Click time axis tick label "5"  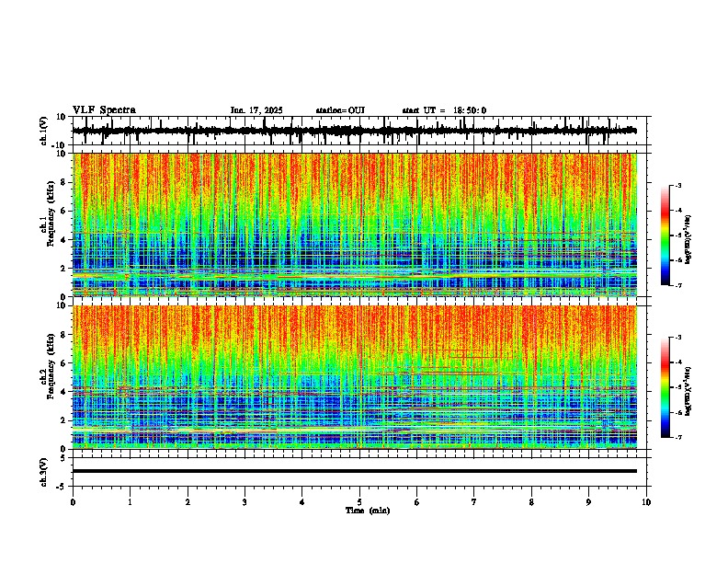pos(359,502)
